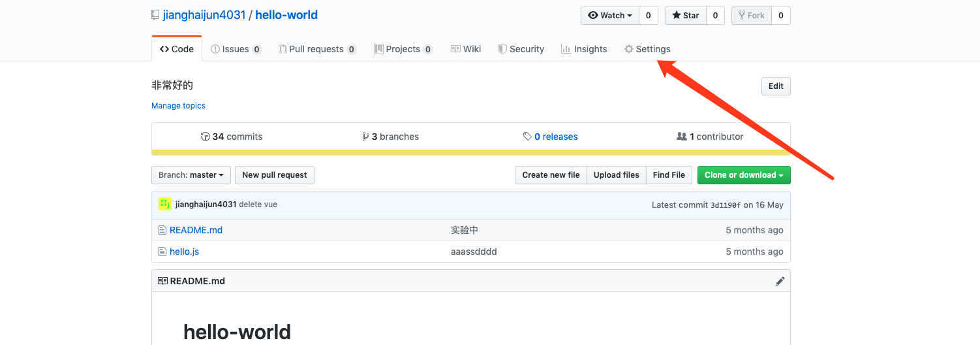Click the stargazers count next to Star
The width and height of the screenshot is (980, 345).
pyautogui.click(x=715, y=16)
